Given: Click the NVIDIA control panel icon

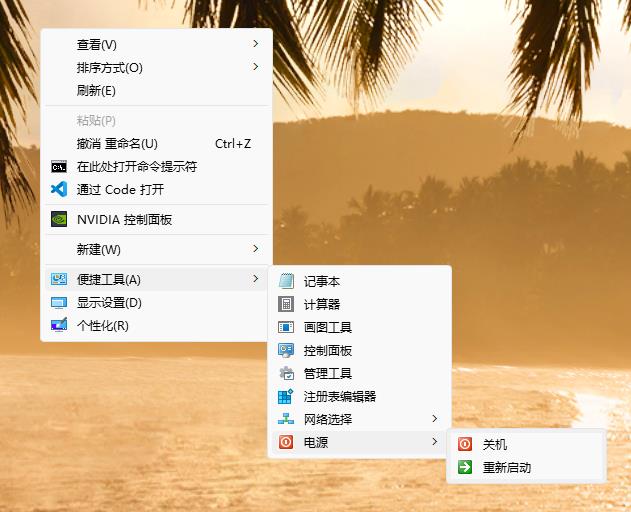Looking at the screenshot, I should coord(59,220).
